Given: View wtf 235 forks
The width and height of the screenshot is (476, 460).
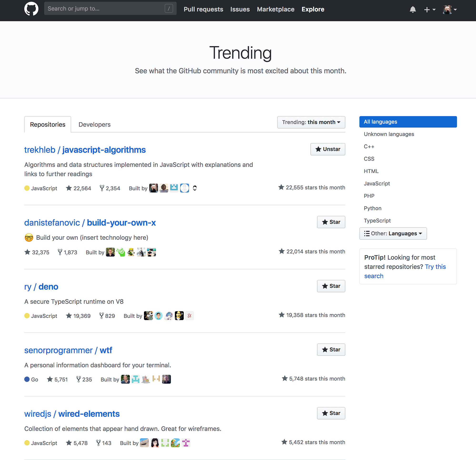Looking at the screenshot, I should point(84,380).
